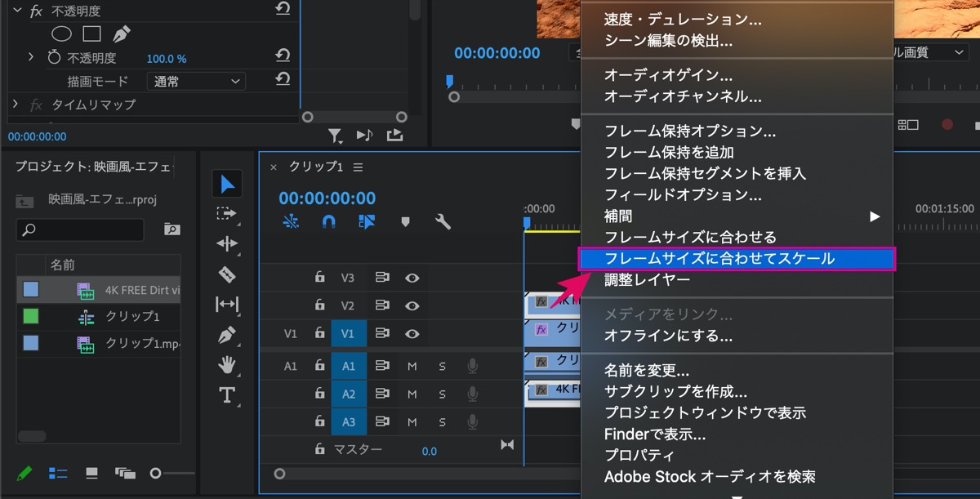Toggle nest sequence insert mode icon
Viewport: 980px width, 499px height.
click(291, 221)
